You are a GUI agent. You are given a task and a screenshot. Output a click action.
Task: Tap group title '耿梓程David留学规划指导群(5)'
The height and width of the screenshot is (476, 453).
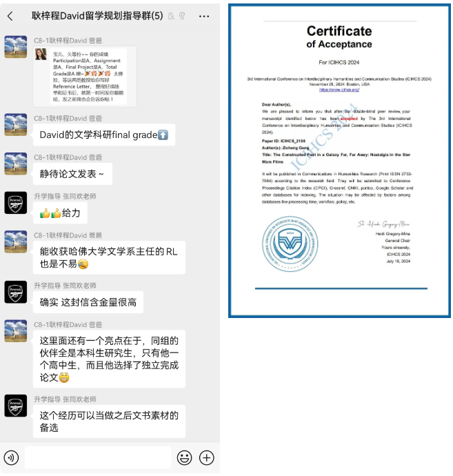coord(97,16)
